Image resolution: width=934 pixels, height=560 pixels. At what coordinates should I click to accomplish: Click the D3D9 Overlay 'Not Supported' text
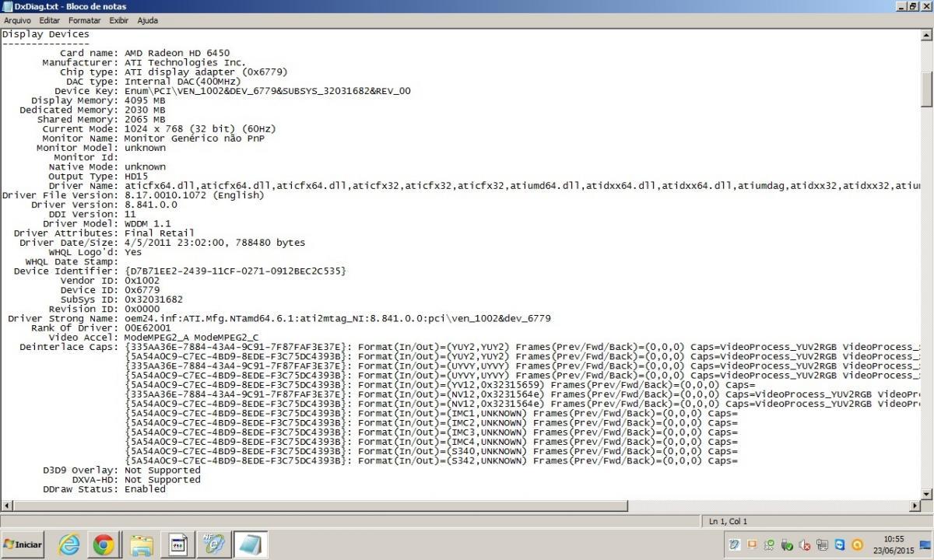tap(162, 470)
